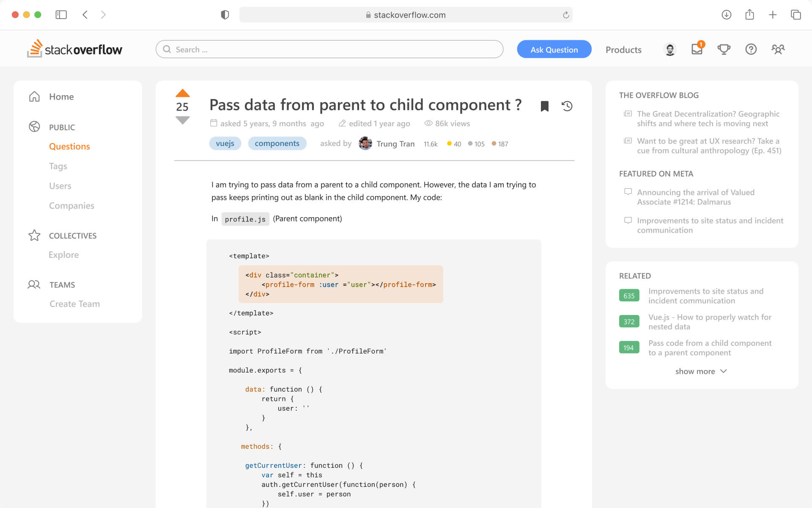Select the Questions menu item in sidebar
The height and width of the screenshot is (508, 812).
point(69,146)
